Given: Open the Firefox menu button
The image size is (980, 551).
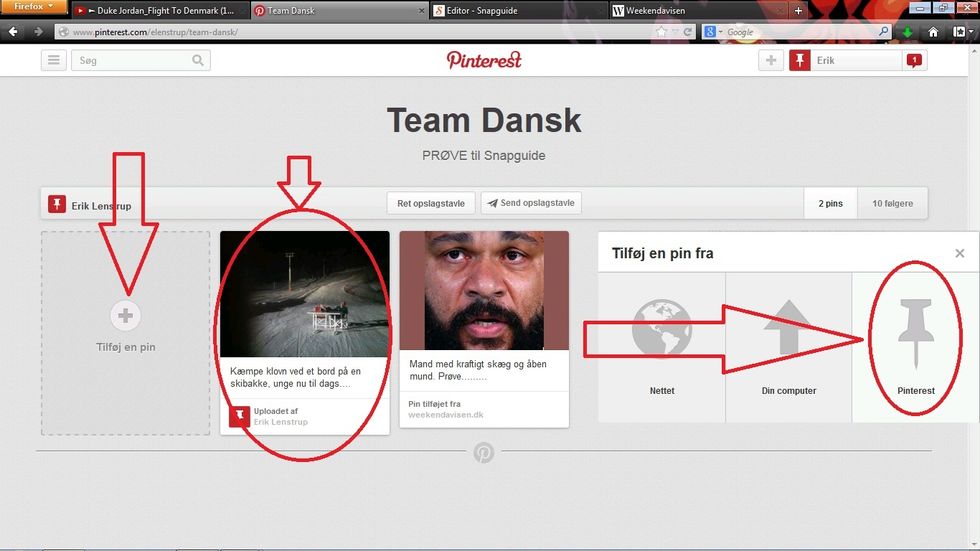Looking at the screenshot, I should 34,7.
